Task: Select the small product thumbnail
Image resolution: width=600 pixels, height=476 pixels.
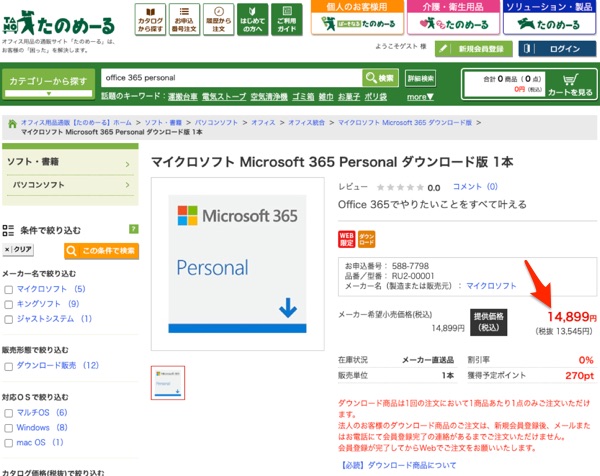Action: [168, 383]
